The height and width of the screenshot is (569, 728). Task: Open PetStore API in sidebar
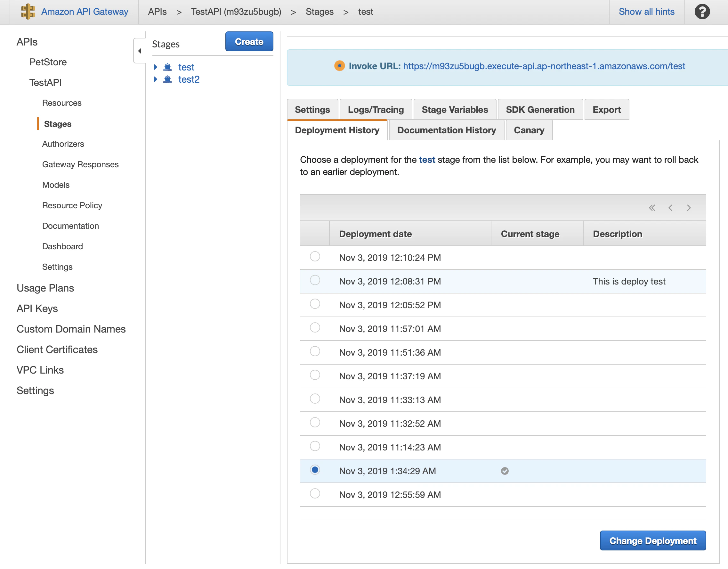point(48,62)
